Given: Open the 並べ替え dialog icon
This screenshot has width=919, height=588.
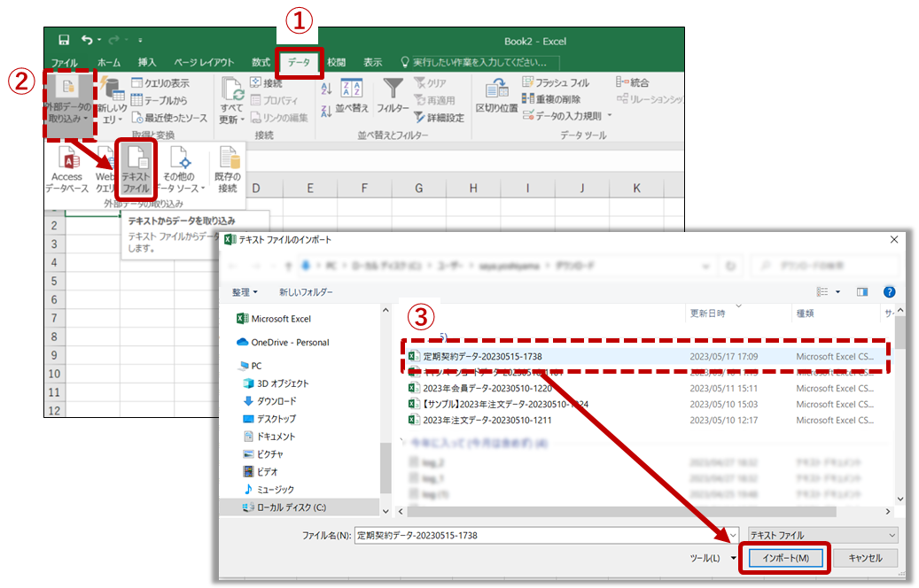Looking at the screenshot, I should click(x=352, y=96).
